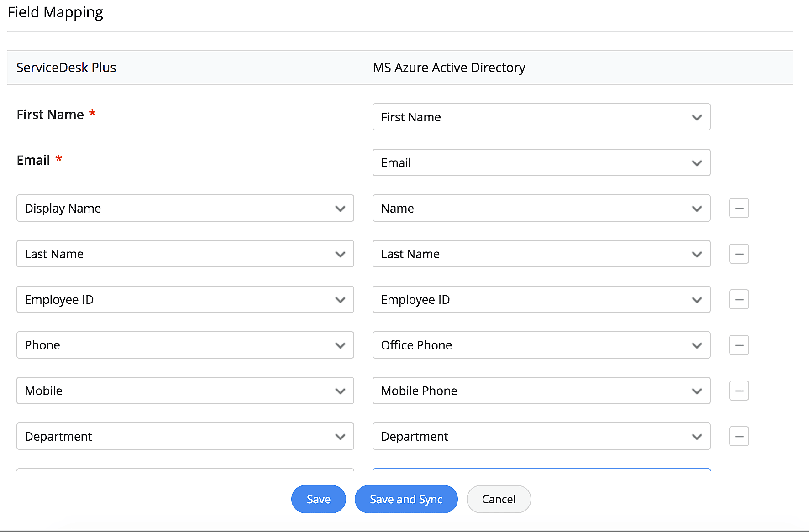Expand the ServiceDesk Employee ID dropdown
The image size is (809, 532).
185,299
